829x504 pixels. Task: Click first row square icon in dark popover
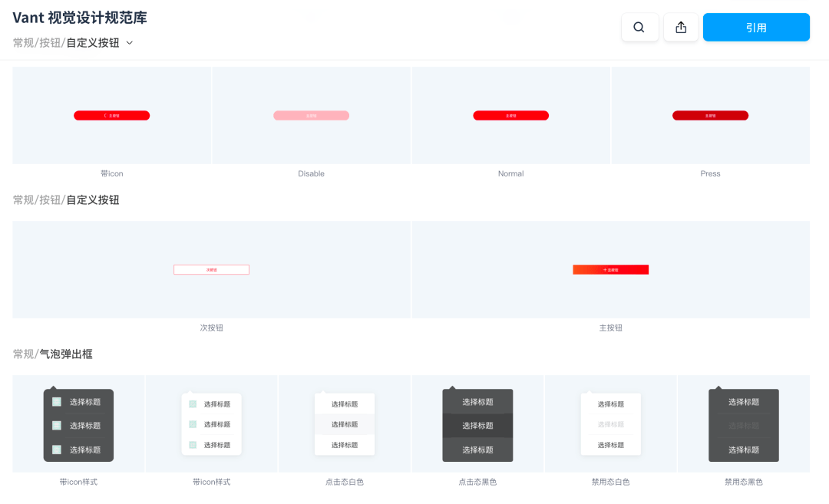(57, 402)
